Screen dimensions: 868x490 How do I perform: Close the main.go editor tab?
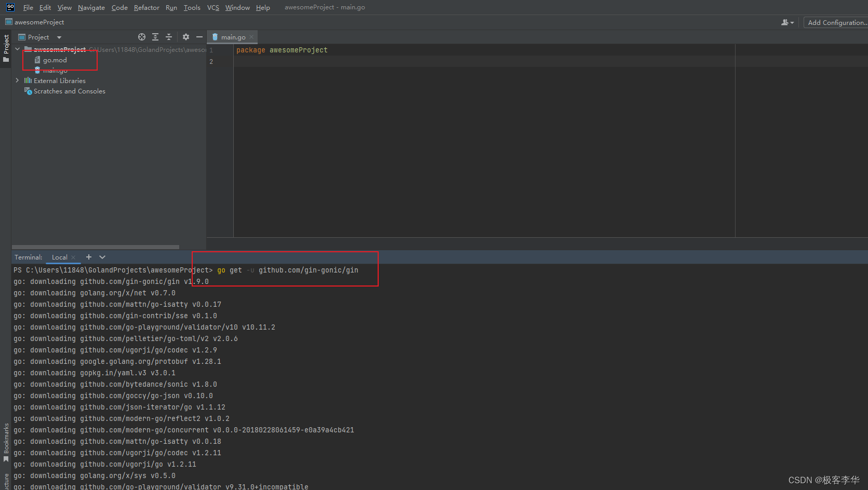(x=252, y=37)
